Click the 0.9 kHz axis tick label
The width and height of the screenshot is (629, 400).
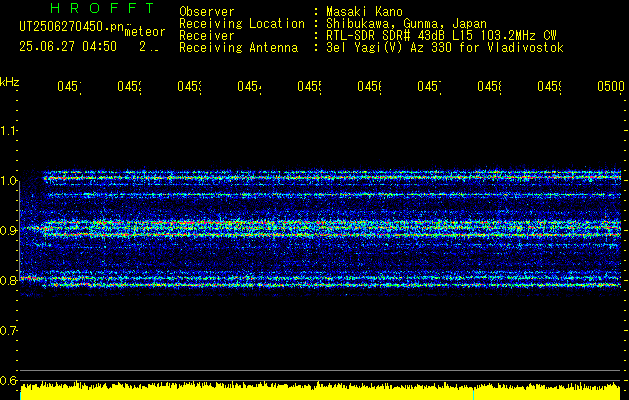tap(8, 230)
